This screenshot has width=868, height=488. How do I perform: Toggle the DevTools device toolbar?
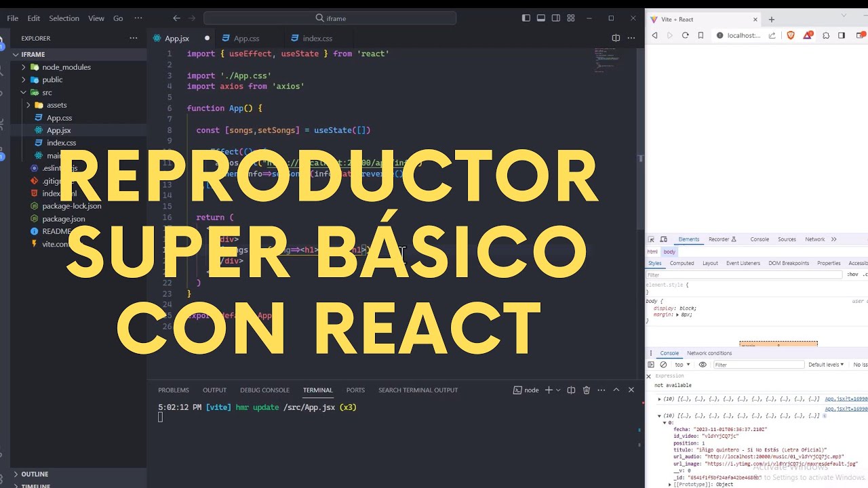click(x=664, y=239)
